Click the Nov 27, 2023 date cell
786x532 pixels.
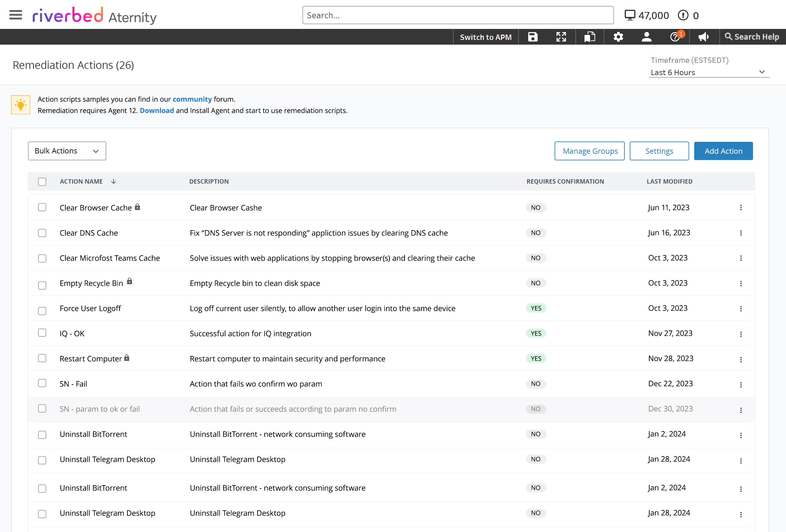[670, 333]
